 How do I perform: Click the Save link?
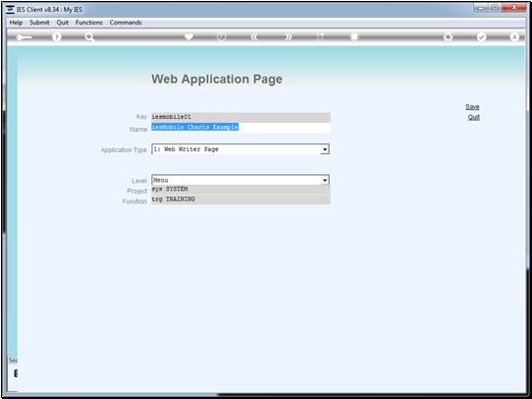tap(472, 106)
